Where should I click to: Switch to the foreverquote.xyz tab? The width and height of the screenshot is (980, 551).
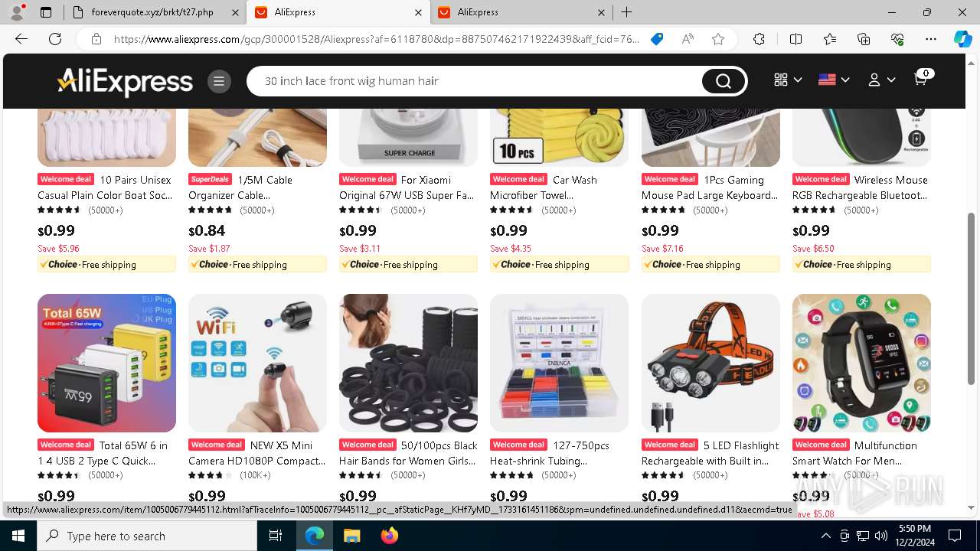pyautogui.click(x=152, y=12)
